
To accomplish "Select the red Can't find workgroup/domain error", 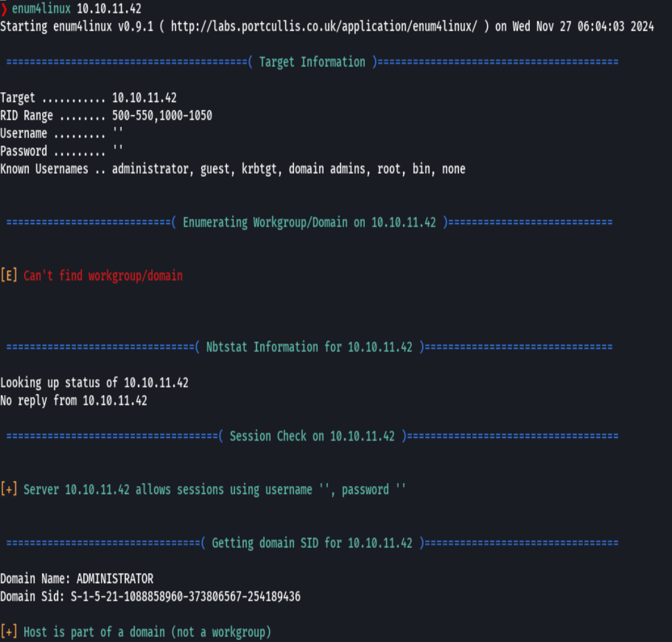I will coord(103,275).
